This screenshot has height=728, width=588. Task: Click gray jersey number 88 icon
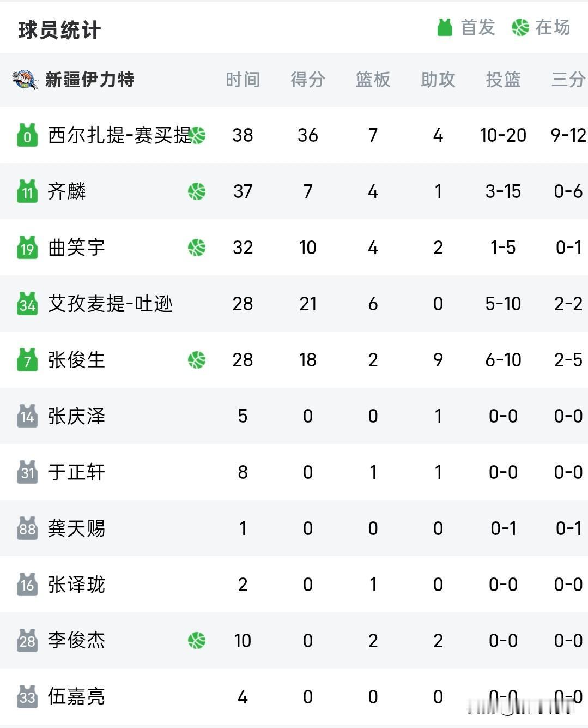tap(27, 528)
